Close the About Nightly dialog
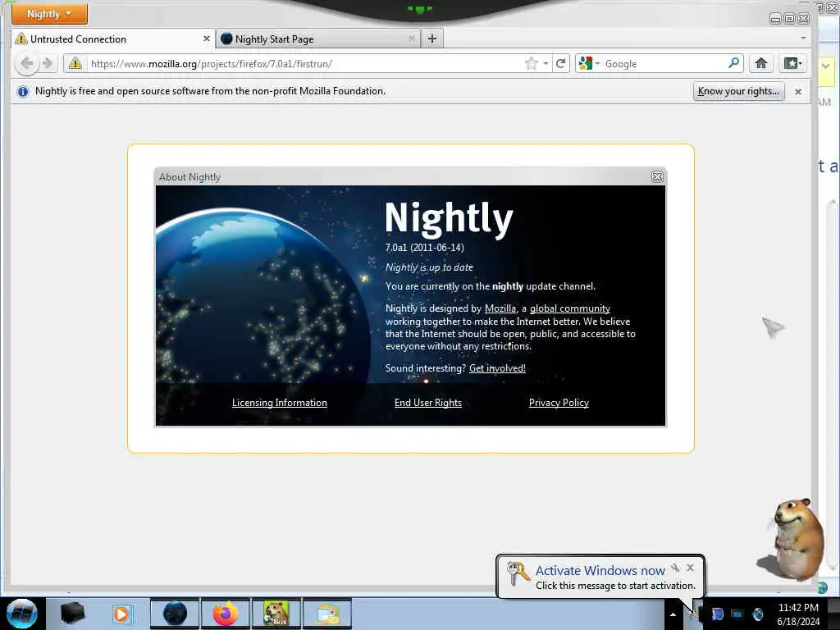The width and height of the screenshot is (840, 630). click(657, 177)
